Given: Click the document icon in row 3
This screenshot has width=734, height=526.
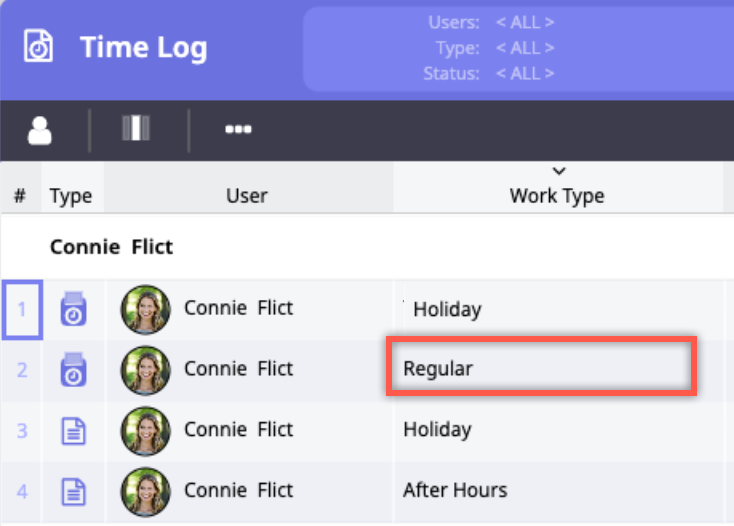Looking at the screenshot, I should click(75, 430).
